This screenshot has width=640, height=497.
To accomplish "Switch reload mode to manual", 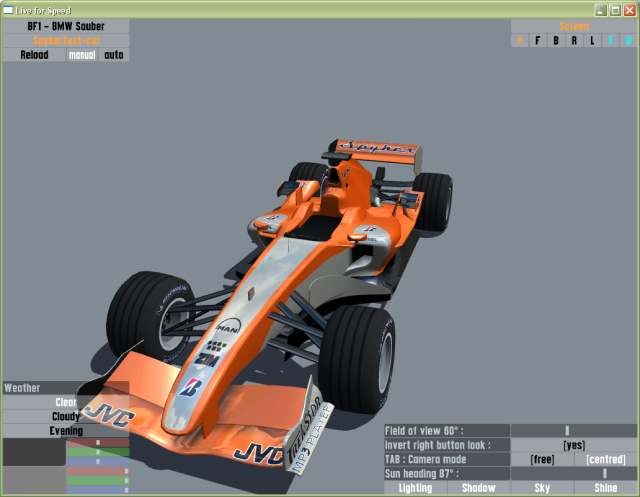I will point(82,55).
